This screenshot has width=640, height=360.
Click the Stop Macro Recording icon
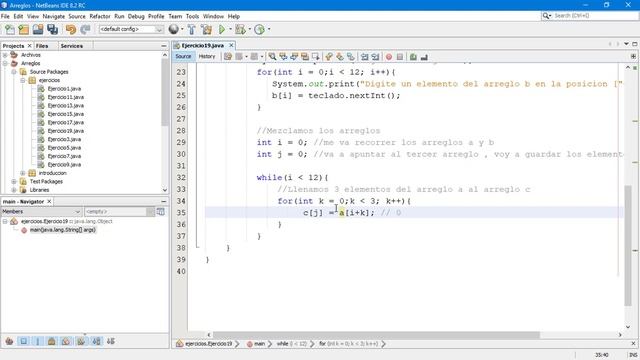coord(400,57)
